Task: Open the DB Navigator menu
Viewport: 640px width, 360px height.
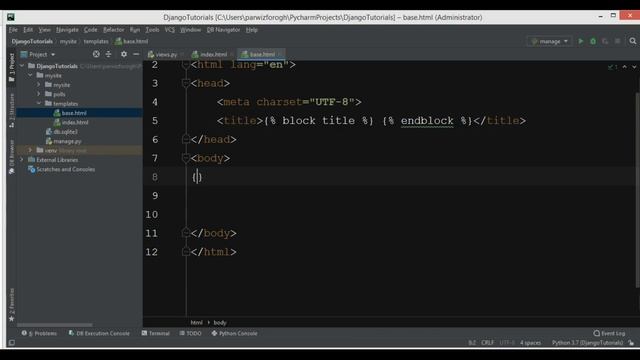Action: click(223, 30)
